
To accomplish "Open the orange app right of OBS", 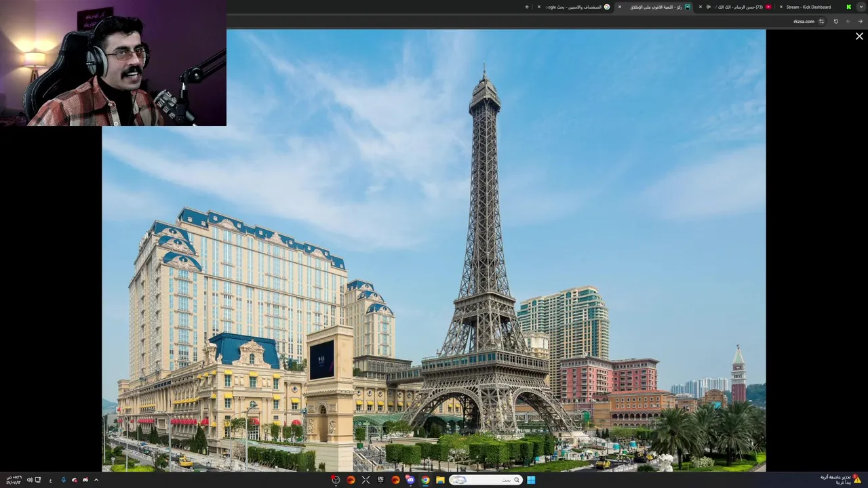I will pyautogui.click(x=351, y=480).
